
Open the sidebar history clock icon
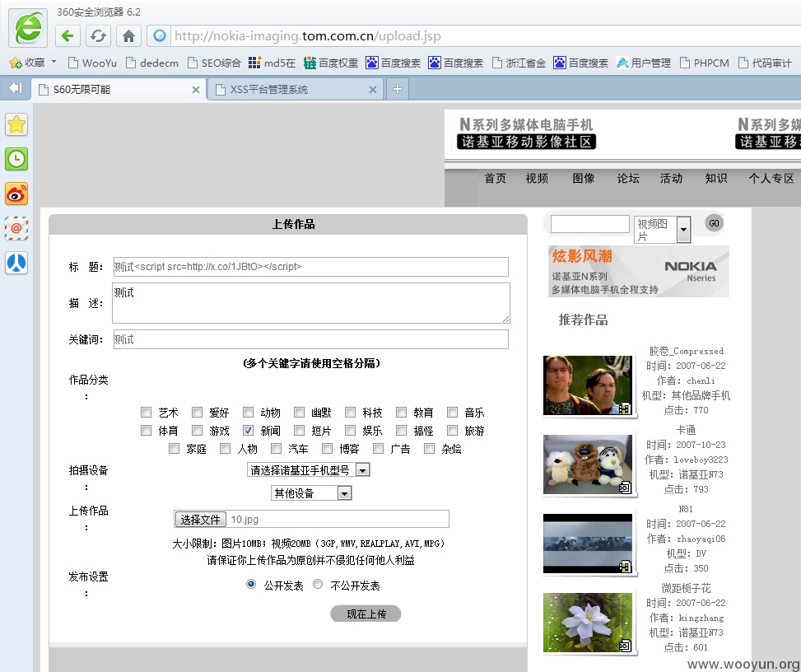(16, 159)
